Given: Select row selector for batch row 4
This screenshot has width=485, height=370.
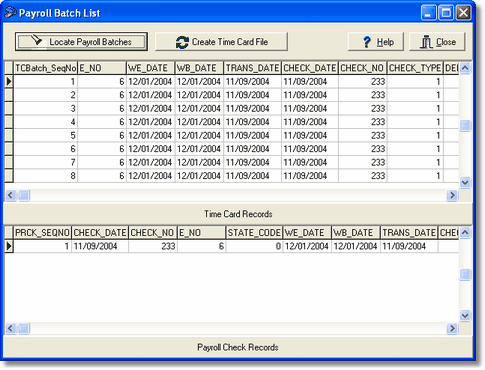Looking at the screenshot, I should coord(9,122).
